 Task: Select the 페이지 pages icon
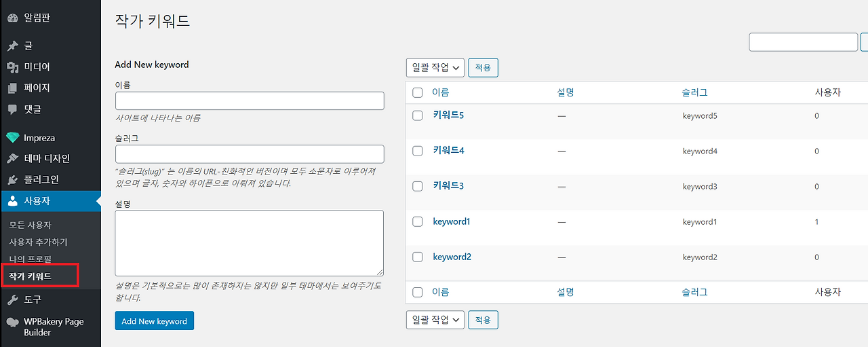pos(12,88)
